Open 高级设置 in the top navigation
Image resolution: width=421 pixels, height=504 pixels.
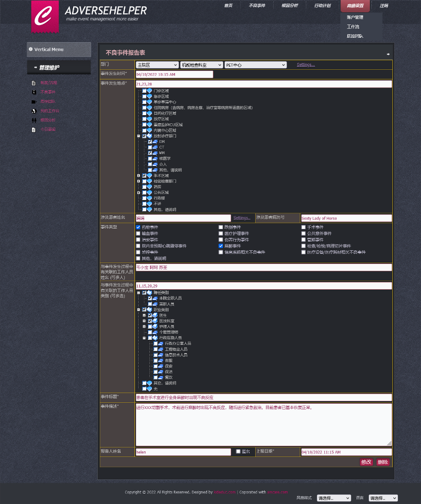click(355, 6)
